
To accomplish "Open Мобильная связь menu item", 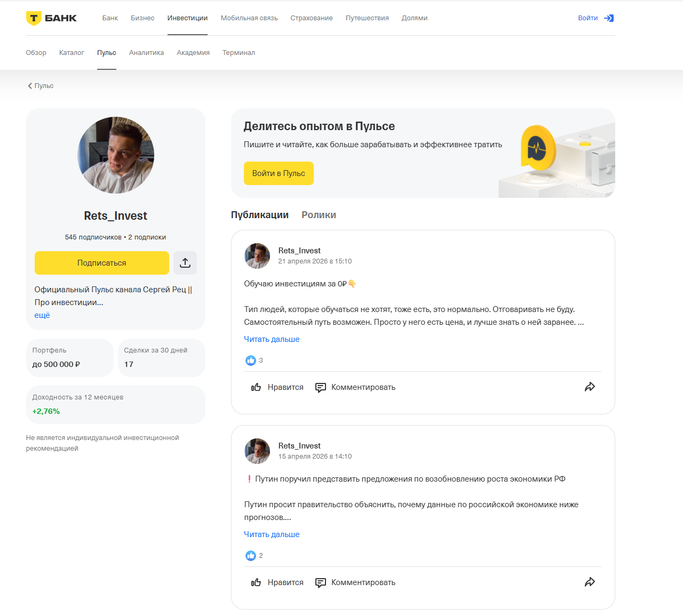I will coord(249,18).
